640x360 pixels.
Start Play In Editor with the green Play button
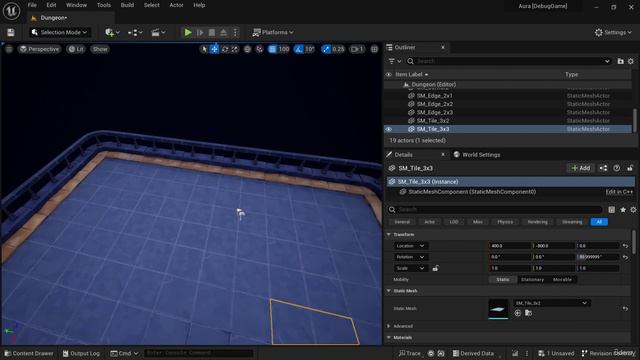click(188, 32)
